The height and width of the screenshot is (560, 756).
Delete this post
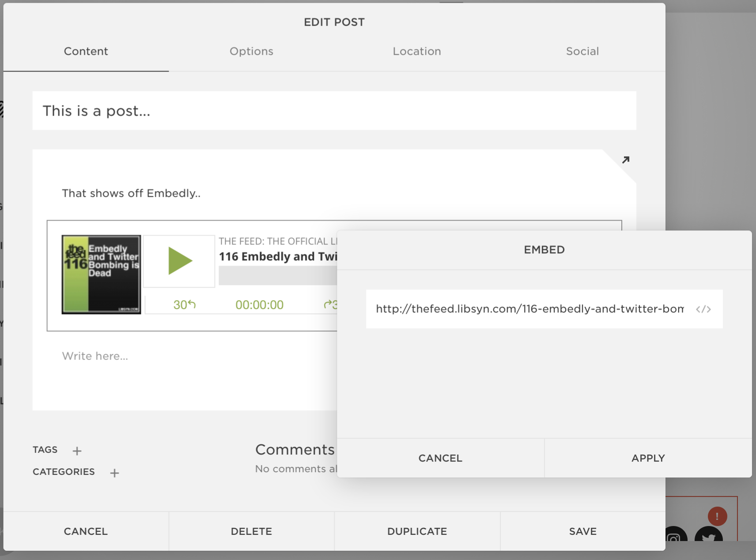tap(251, 531)
